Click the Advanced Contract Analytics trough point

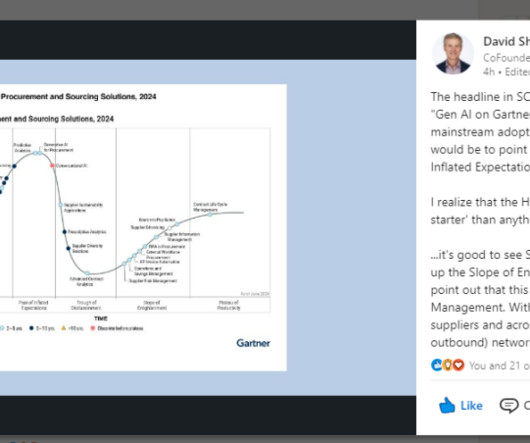click(87, 273)
